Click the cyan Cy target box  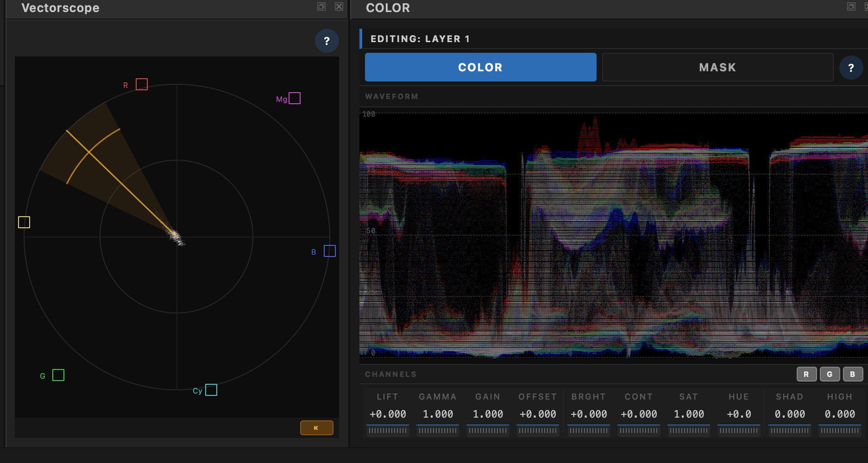(x=211, y=390)
